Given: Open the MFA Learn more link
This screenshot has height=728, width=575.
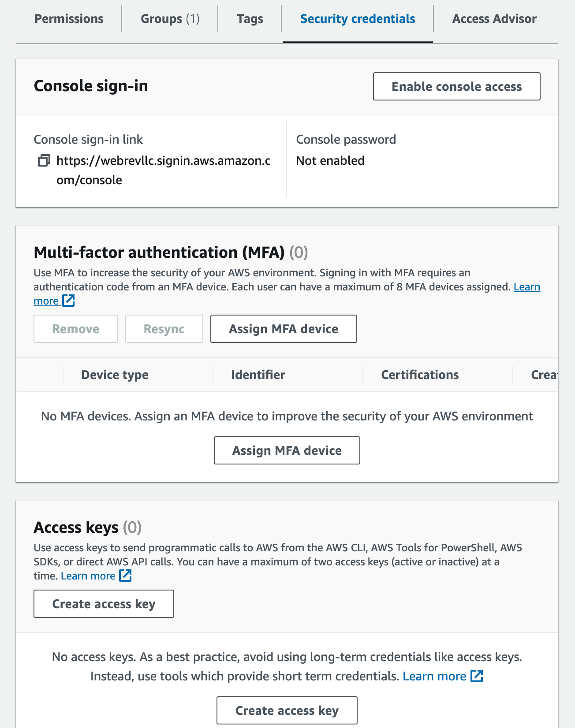Looking at the screenshot, I should coord(526,287).
